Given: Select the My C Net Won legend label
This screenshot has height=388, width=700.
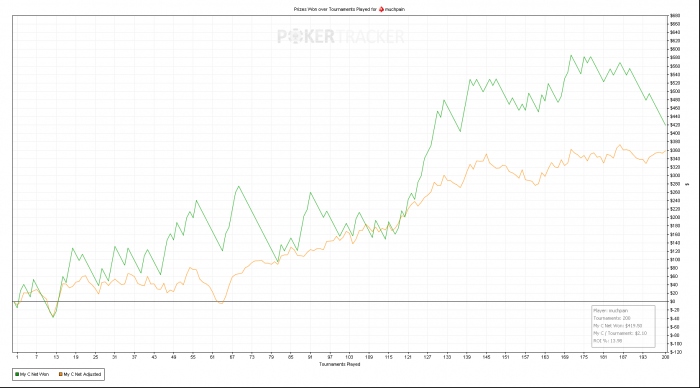Looking at the screenshot, I should click(x=34, y=374).
